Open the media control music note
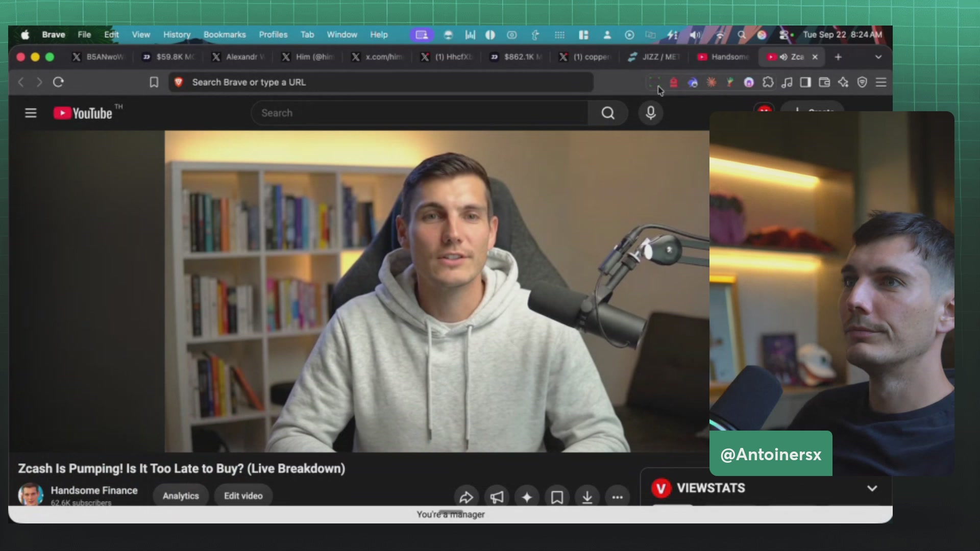980x551 pixels. [787, 82]
